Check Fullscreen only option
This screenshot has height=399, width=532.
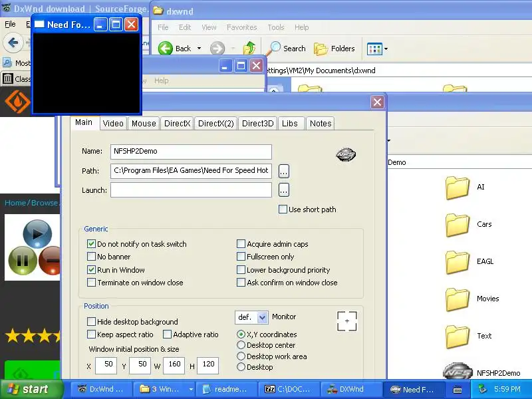(x=241, y=257)
